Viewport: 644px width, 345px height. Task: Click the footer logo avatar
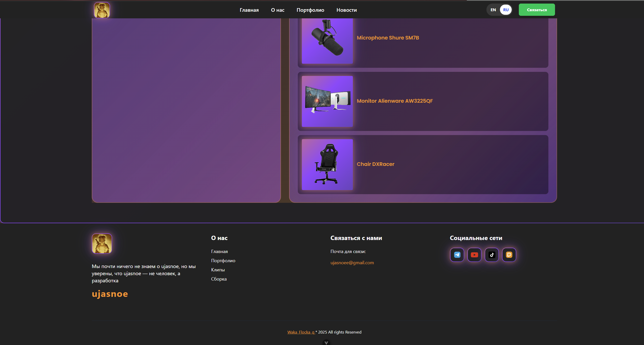point(102,243)
